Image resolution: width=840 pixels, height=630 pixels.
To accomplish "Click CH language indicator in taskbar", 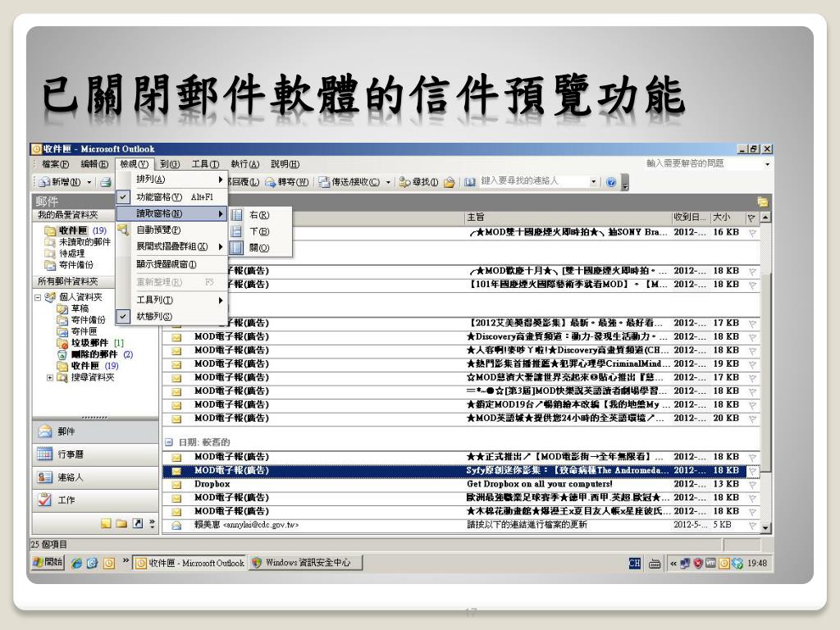I will click(634, 563).
